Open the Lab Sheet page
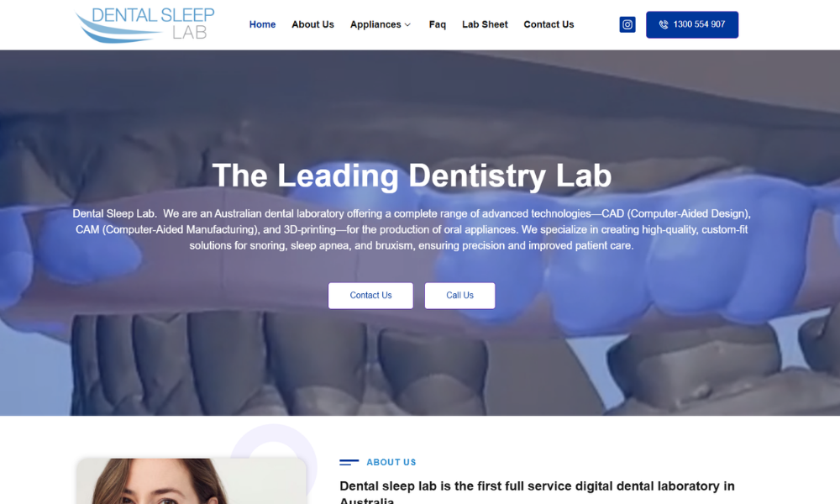 pos(485,24)
